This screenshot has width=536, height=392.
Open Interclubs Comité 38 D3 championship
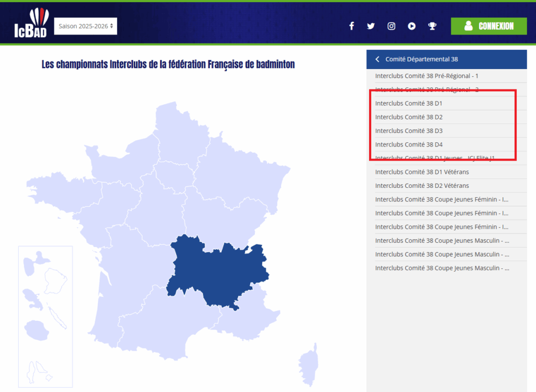[x=409, y=131]
